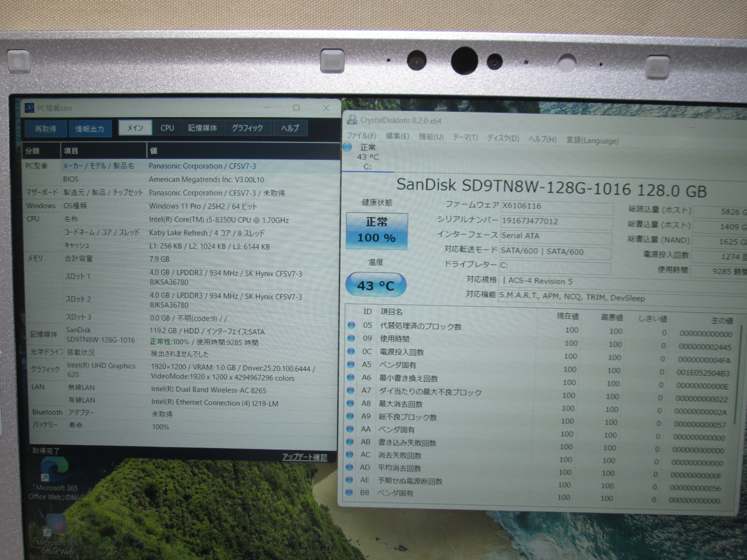Click the blue status dot for ID AC
747x560 pixels.
pos(349,454)
